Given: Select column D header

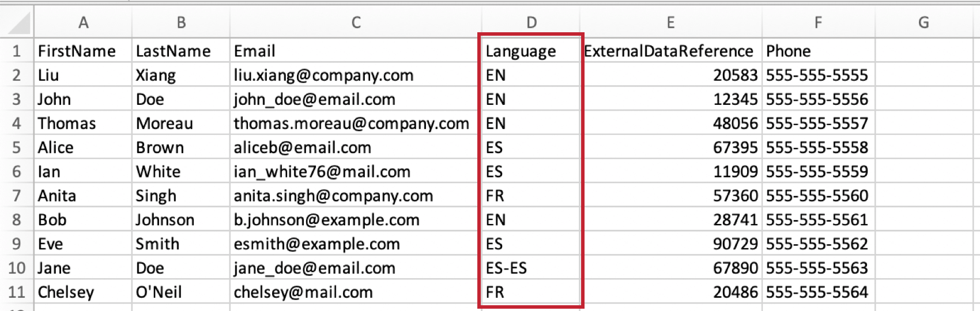Looking at the screenshot, I should [531, 22].
